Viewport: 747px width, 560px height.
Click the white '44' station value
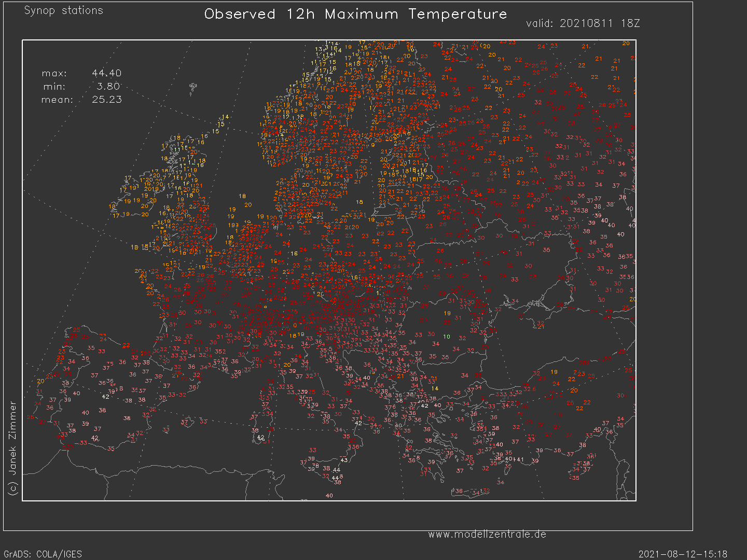pos(336,470)
